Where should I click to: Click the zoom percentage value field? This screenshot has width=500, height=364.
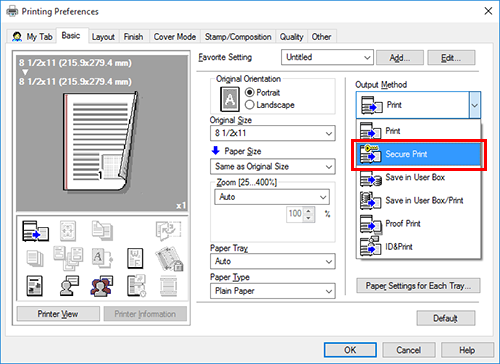coord(295,214)
